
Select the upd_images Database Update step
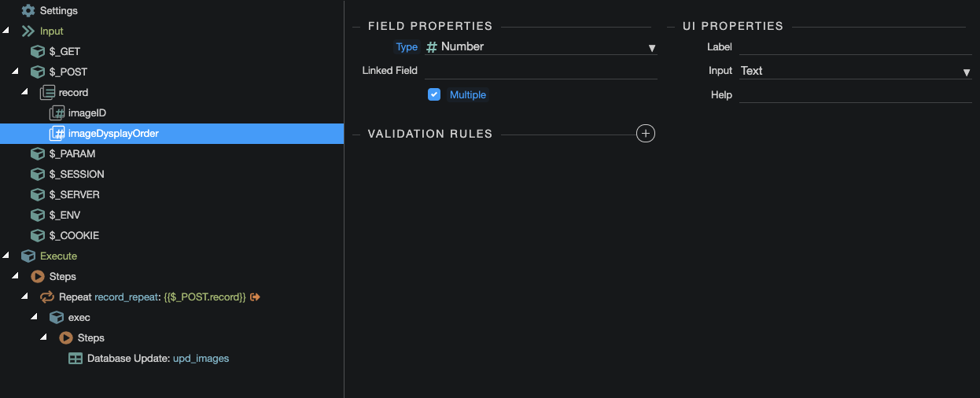pos(201,359)
